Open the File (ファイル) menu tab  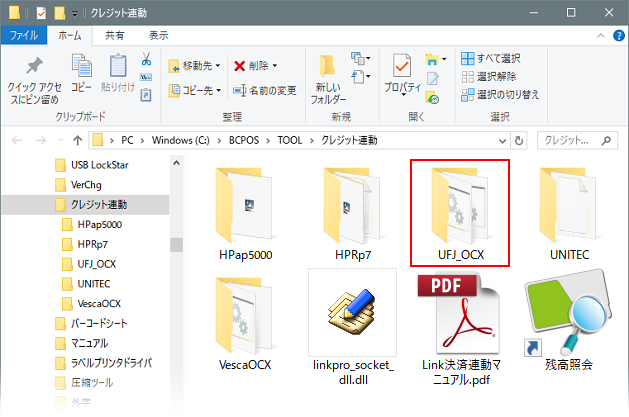coord(22,34)
